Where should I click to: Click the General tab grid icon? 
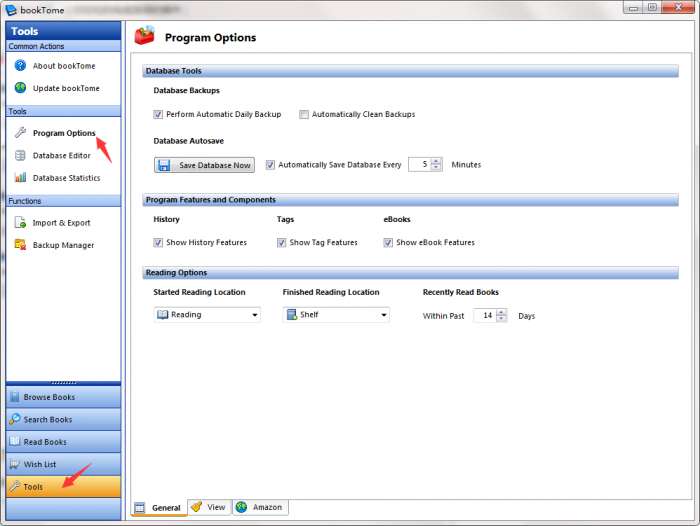pyautogui.click(x=140, y=508)
